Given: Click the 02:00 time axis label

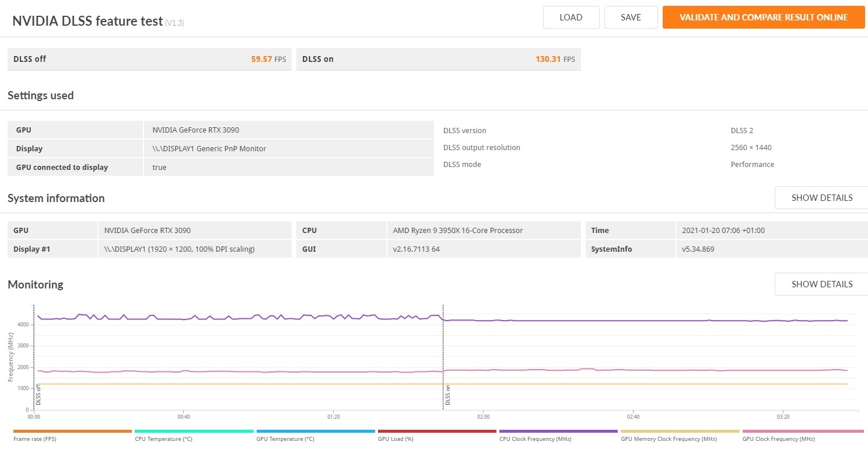Looking at the screenshot, I should [483, 417].
